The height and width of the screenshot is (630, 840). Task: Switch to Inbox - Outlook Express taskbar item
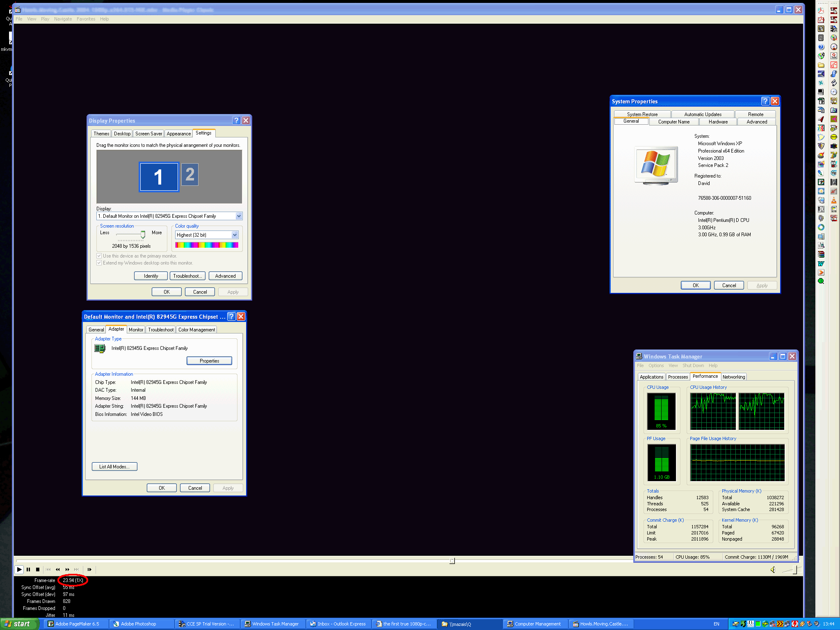[339, 624]
